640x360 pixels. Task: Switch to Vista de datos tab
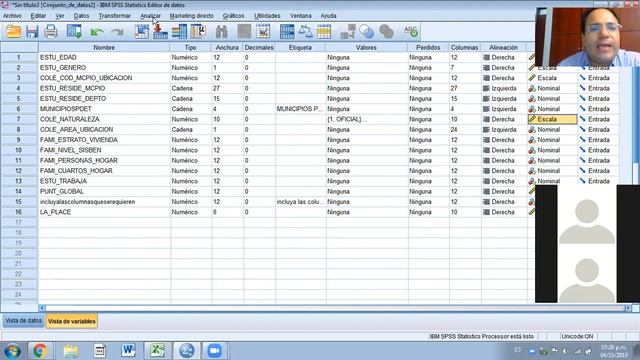(23, 321)
